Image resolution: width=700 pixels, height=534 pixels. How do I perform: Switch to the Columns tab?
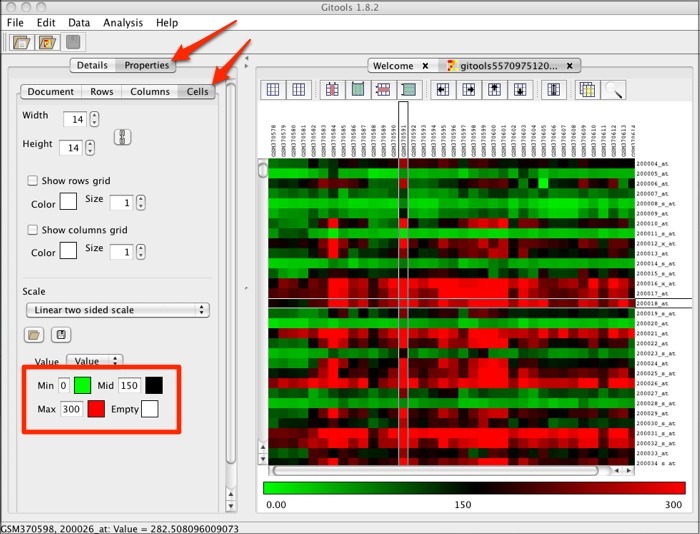click(150, 92)
